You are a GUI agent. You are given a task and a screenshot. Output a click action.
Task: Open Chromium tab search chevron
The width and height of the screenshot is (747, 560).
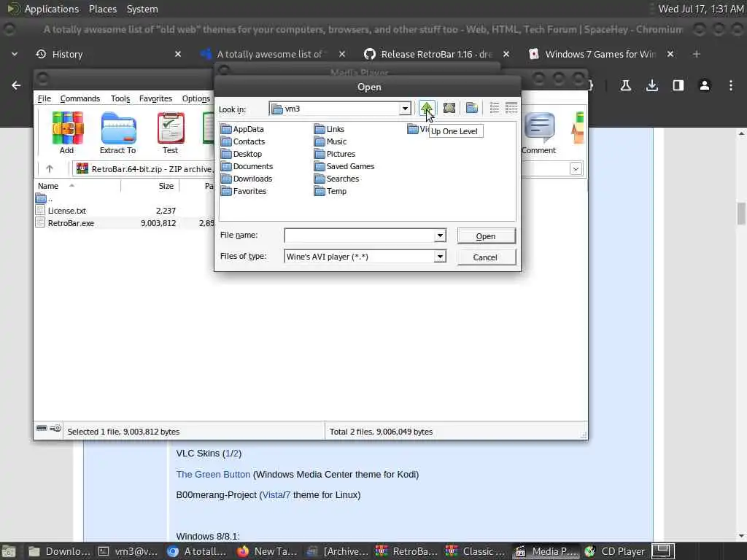pos(15,54)
